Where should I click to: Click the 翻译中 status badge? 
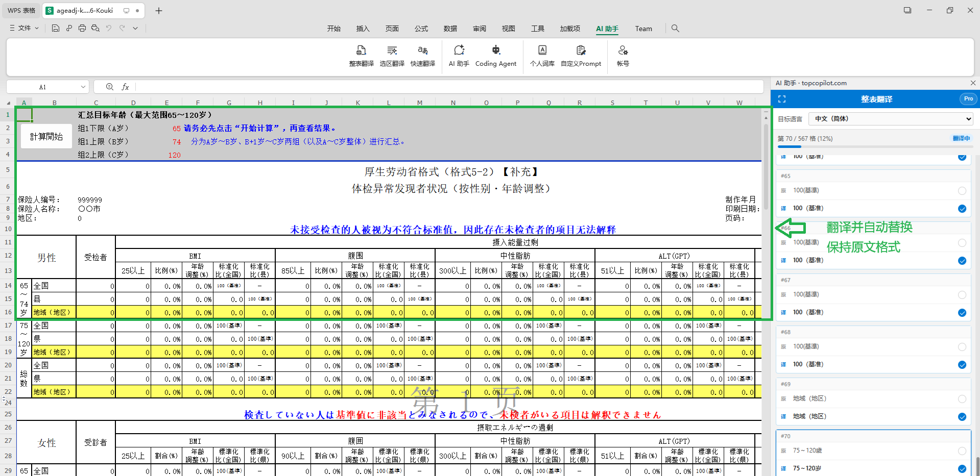click(x=961, y=138)
